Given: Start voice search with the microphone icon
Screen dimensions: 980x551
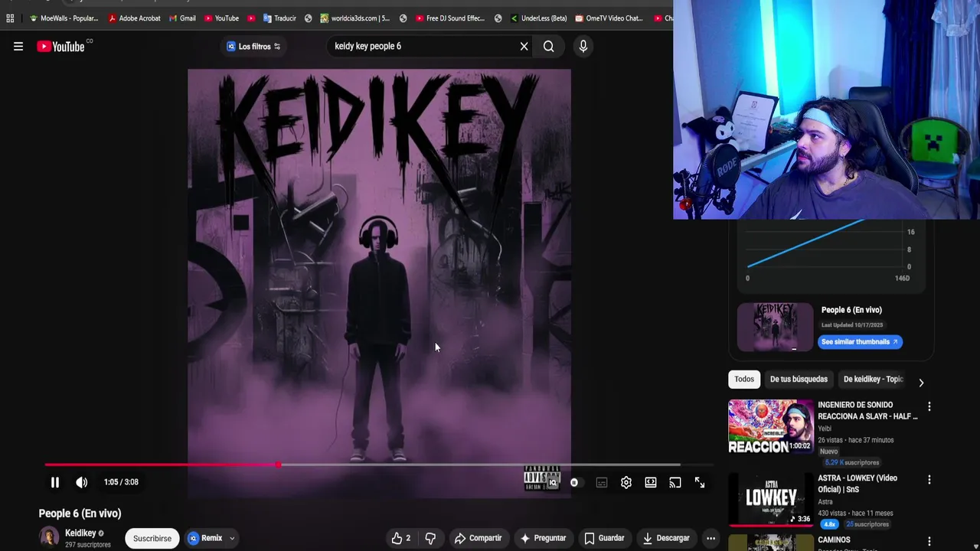Looking at the screenshot, I should 583,47.
